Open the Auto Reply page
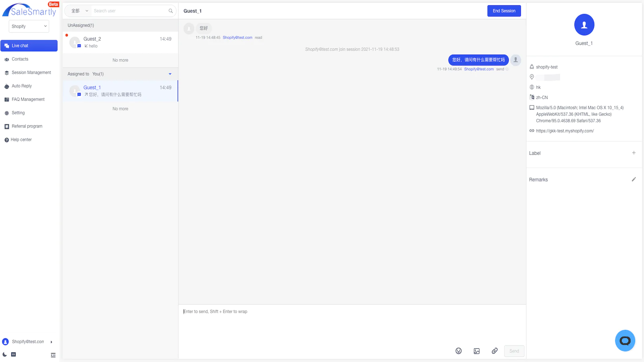The image size is (644, 362). (21, 86)
